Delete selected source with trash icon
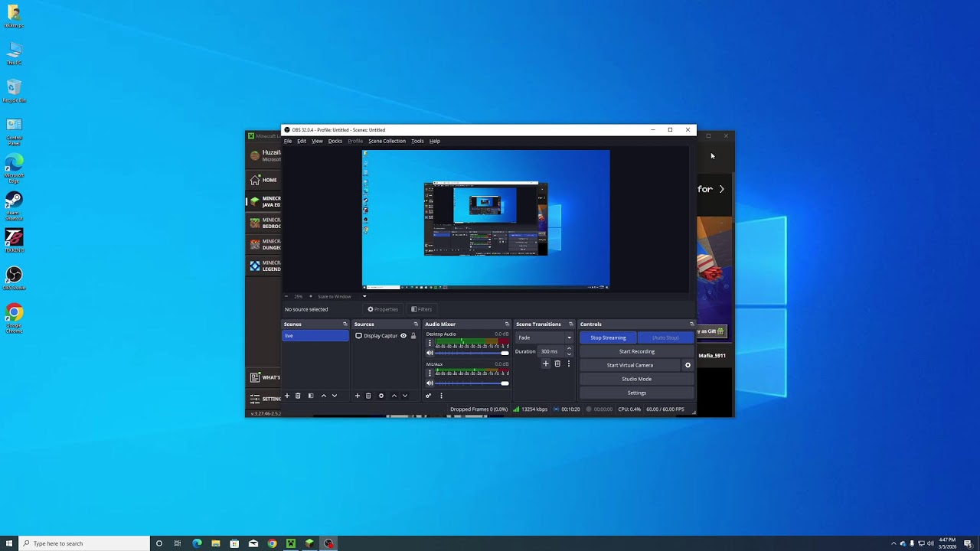The width and height of the screenshot is (980, 551). tap(368, 396)
